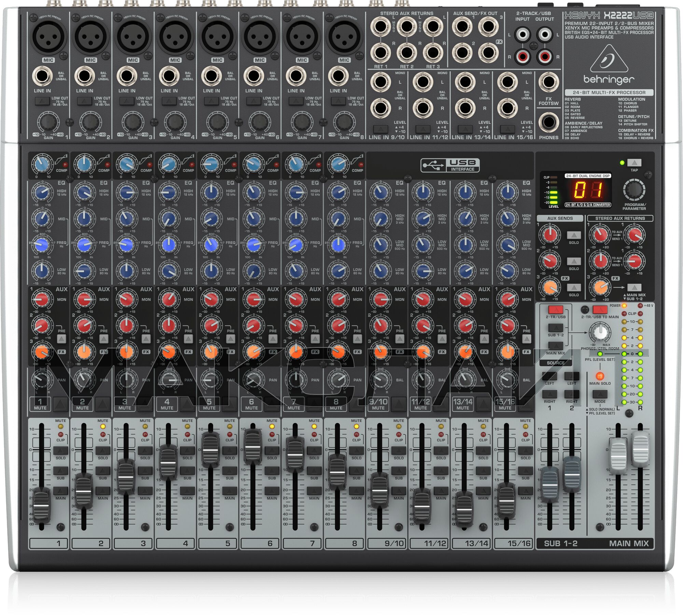Switch the LINE IN 13/14 LEVEL +4/-10 button

(465, 129)
